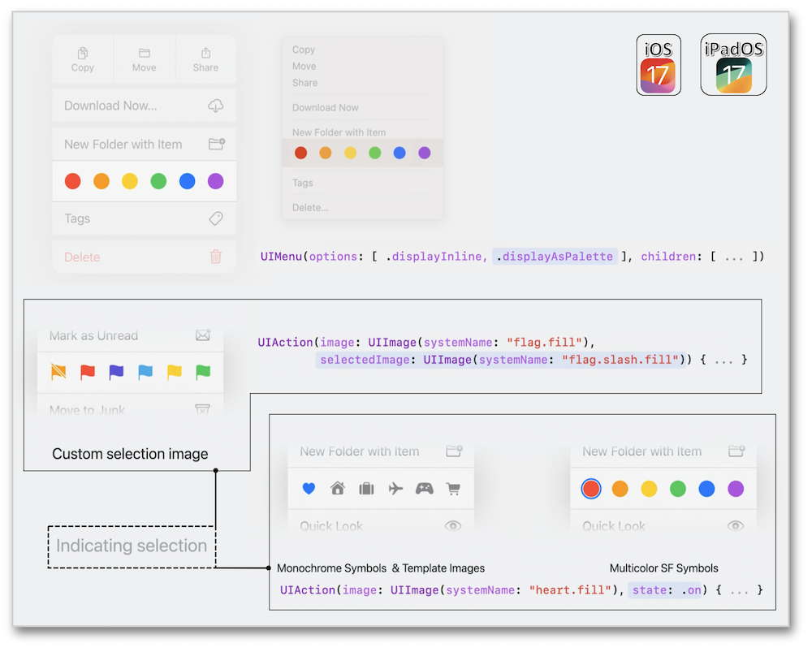The height and width of the screenshot is (652, 812).
Task: Pick the blue color dot in the iOS menu
Action: pos(187,181)
